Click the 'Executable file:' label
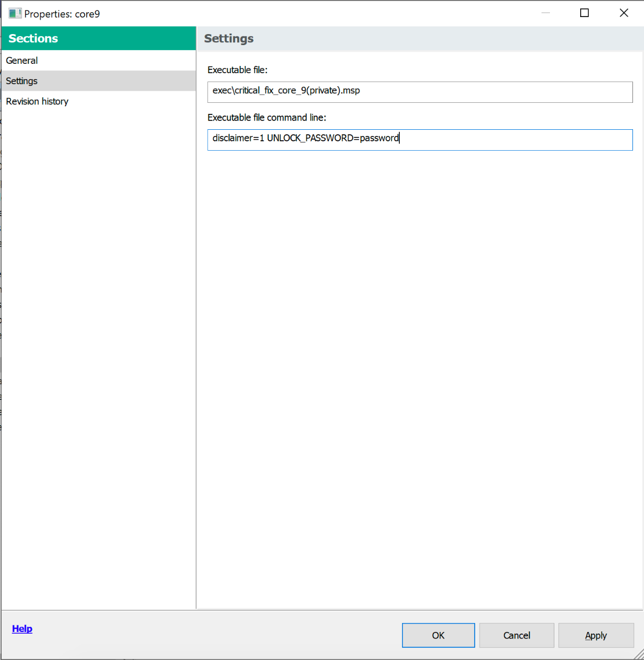The width and height of the screenshot is (644, 660). [x=238, y=70]
